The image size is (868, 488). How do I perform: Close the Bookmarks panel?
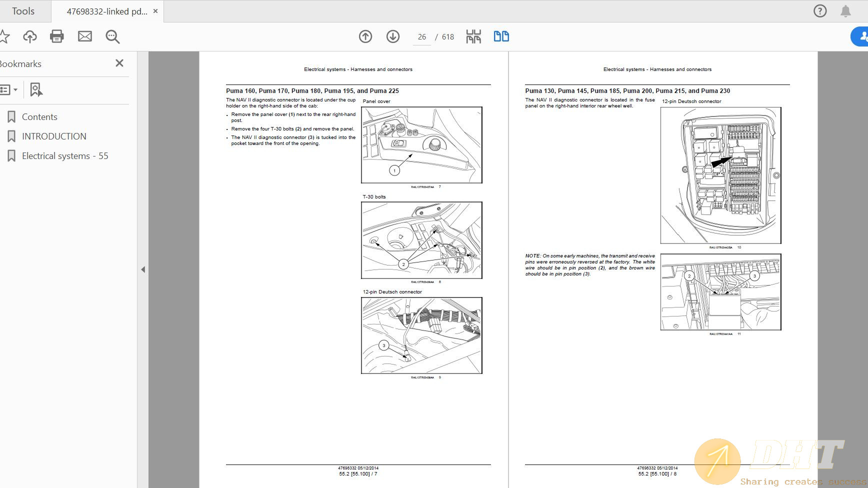(x=119, y=63)
